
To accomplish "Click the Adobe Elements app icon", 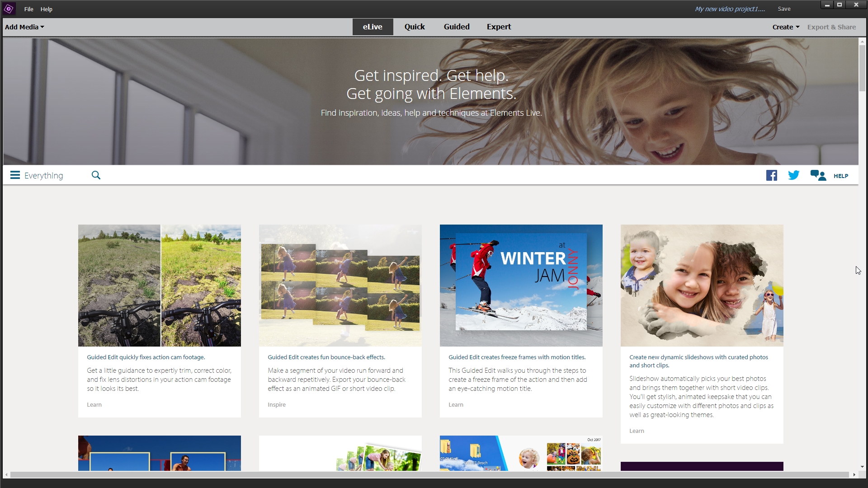I will tap(9, 9).
